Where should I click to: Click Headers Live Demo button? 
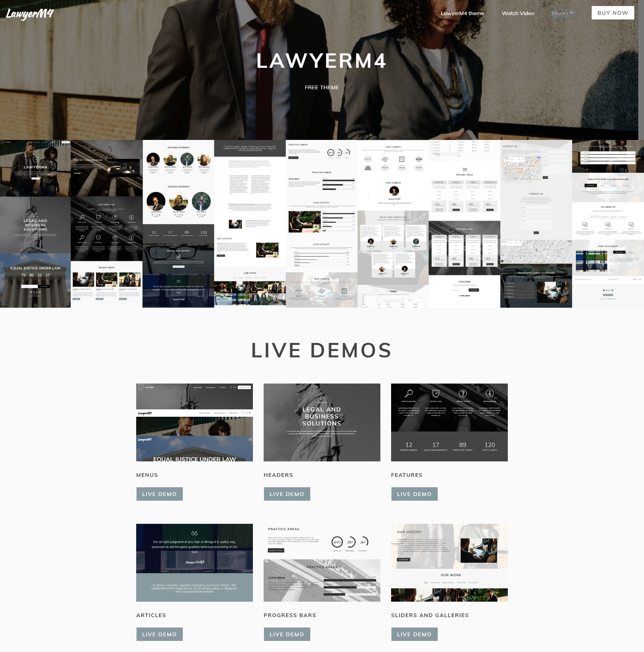coord(287,494)
